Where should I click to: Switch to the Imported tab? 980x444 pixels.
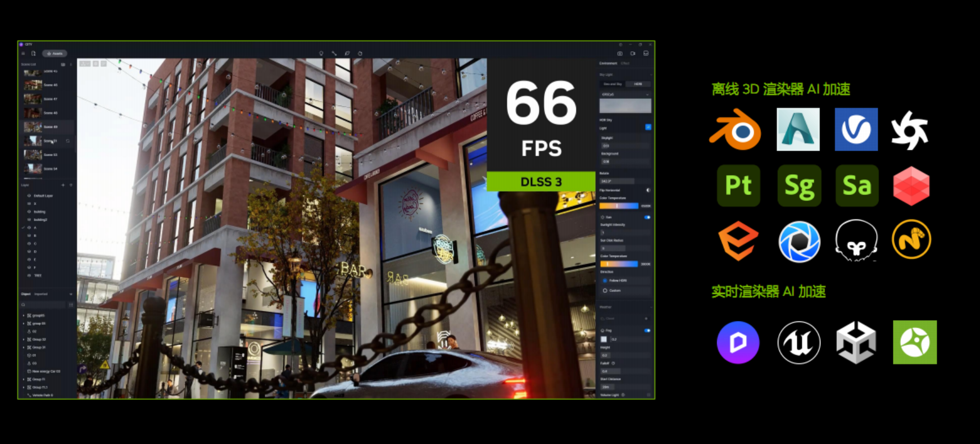[41, 294]
